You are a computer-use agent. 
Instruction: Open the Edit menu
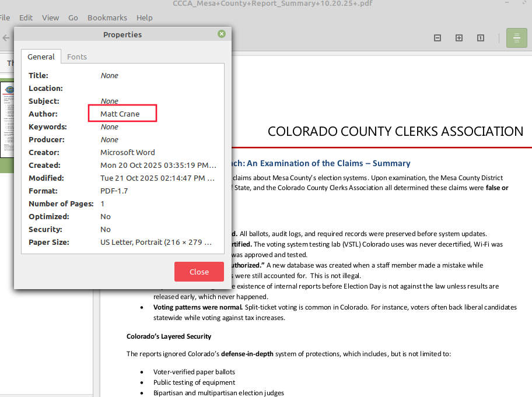point(26,17)
